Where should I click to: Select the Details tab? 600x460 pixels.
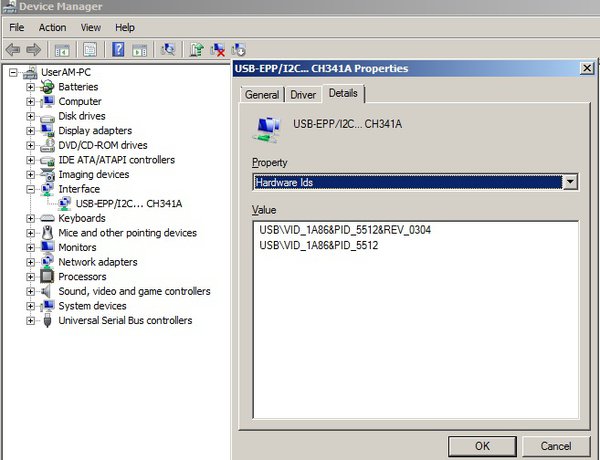pyautogui.click(x=343, y=93)
